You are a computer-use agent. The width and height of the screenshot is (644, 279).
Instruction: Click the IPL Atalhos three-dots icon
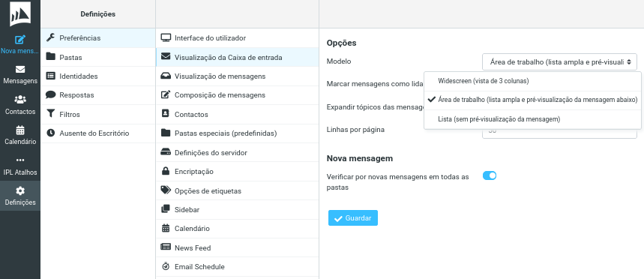pyautogui.click(x=19, y=160)
